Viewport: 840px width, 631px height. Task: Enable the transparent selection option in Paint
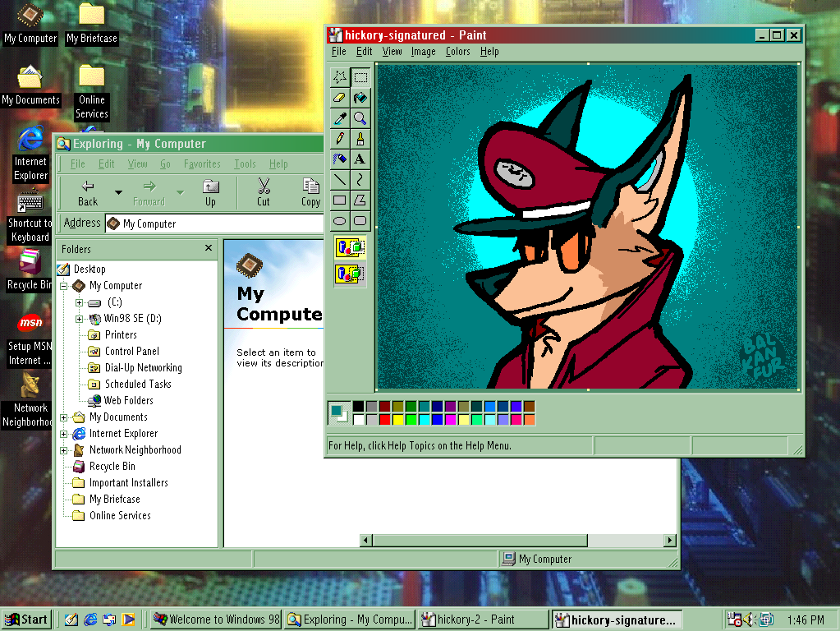click(351, 274)
